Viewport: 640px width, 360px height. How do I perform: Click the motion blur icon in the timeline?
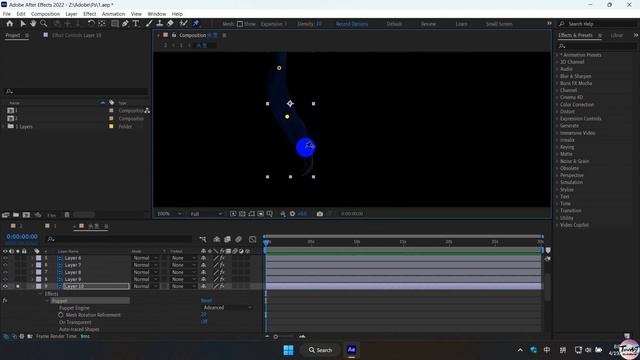238,239
